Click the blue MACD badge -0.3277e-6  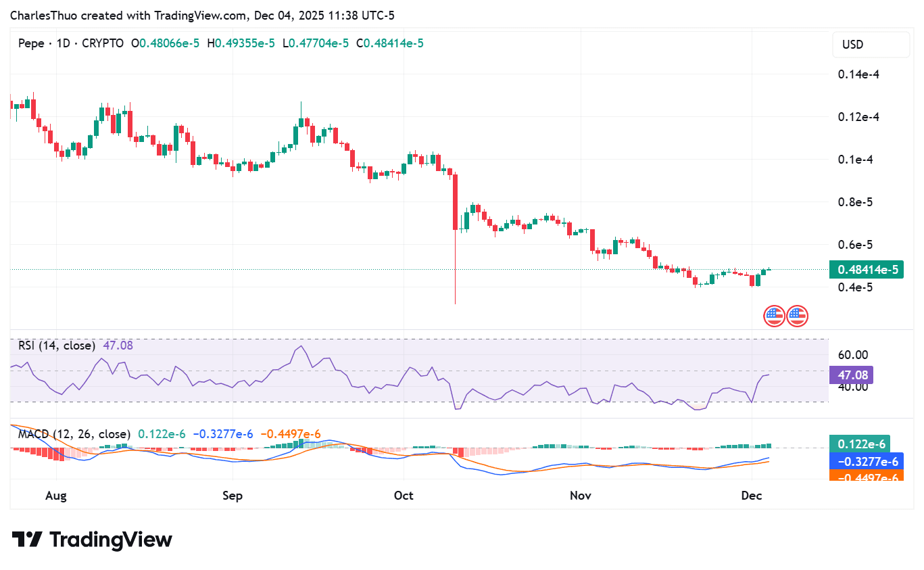tap(866, 461)
